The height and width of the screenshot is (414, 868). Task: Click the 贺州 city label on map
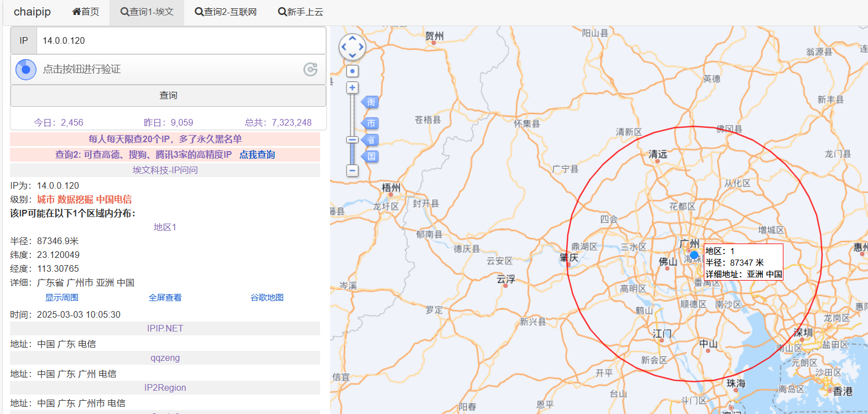pyautogui.click(x=434, y=36)
